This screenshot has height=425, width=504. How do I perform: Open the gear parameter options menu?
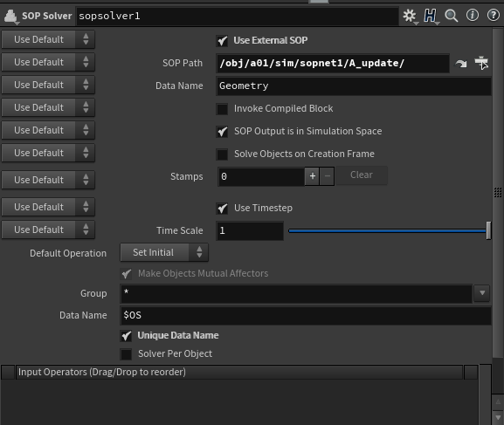tap(410, 16)
